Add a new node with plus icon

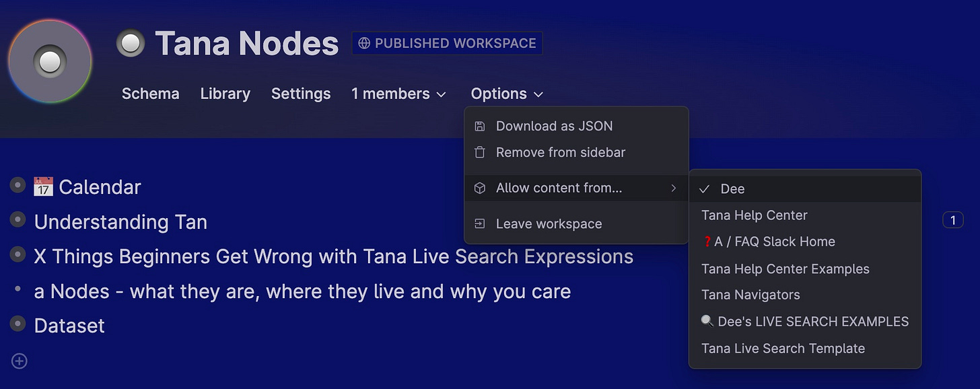tap(20, 361)
